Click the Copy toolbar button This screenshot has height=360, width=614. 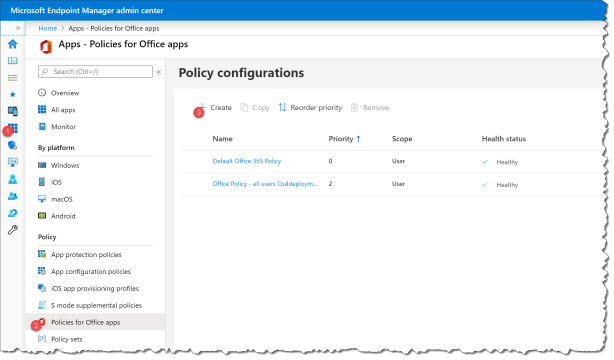[255, 107]
